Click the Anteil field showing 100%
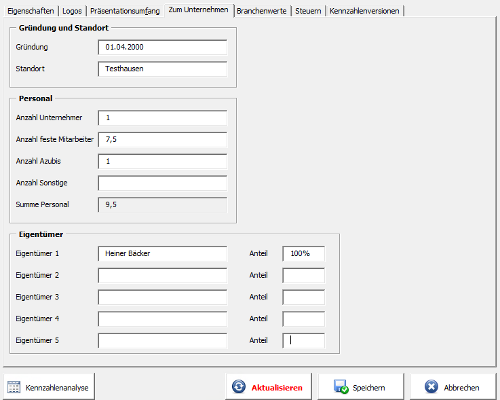 pyautogui.click(x=304, y=254)
